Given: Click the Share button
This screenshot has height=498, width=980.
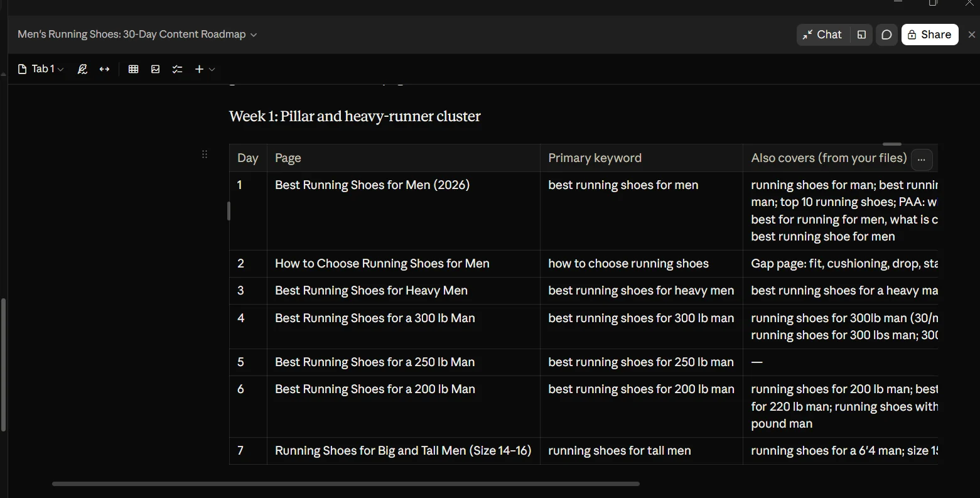Looking at the screenshot, I should pos(930,35).
